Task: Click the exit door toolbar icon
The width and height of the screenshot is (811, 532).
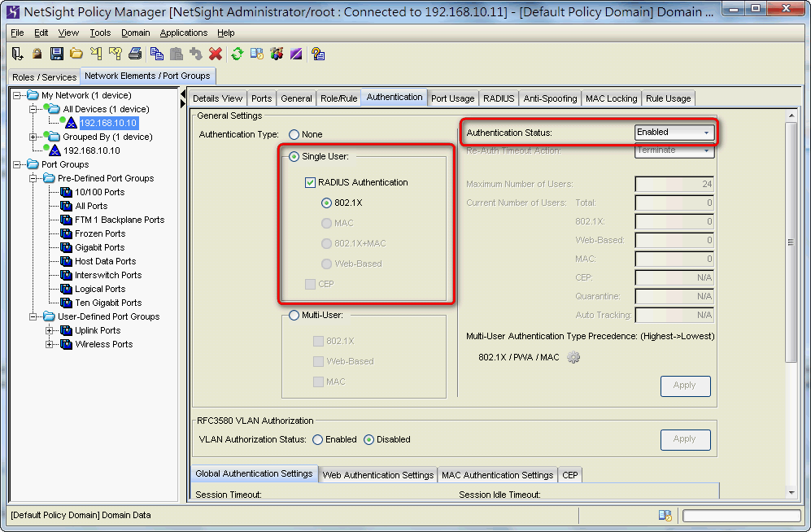Action: pyautogui.click(x=17, y=54)
